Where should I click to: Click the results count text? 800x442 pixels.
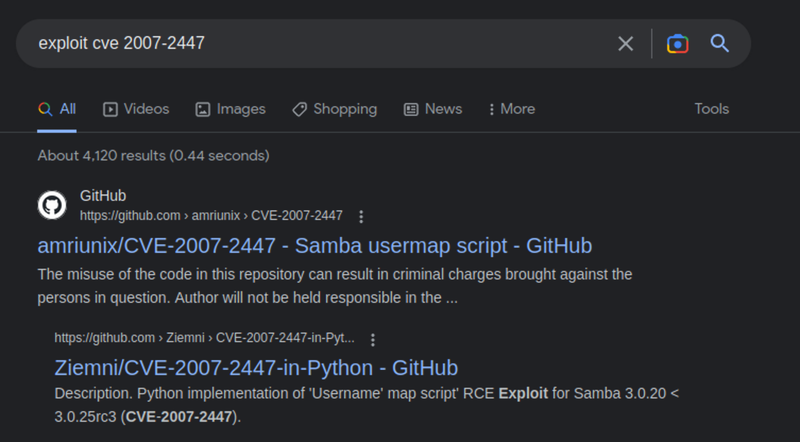tap(153, 156)
